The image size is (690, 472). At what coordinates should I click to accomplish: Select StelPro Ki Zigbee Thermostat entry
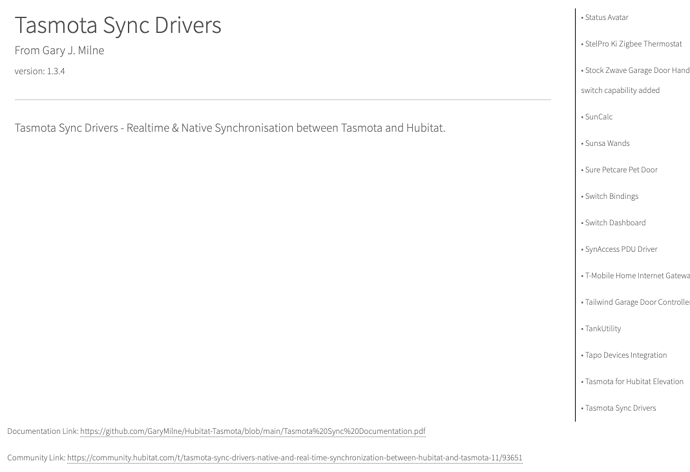coord(633,44)
